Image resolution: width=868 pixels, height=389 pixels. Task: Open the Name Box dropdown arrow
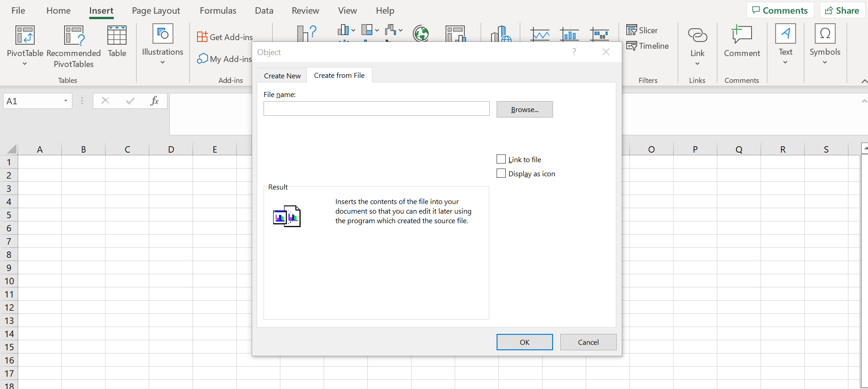(66, 101)
